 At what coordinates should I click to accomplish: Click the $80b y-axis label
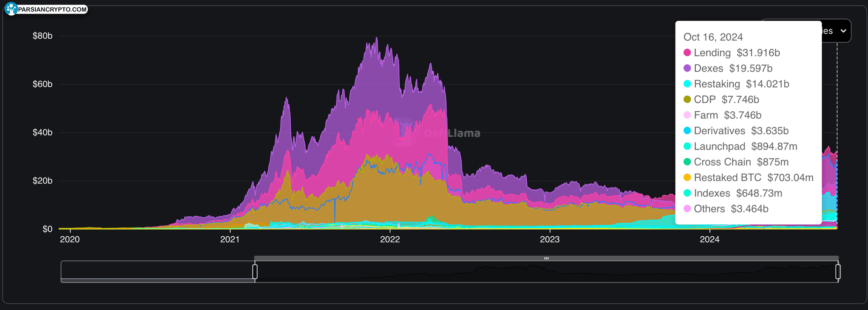coord(42,36)
